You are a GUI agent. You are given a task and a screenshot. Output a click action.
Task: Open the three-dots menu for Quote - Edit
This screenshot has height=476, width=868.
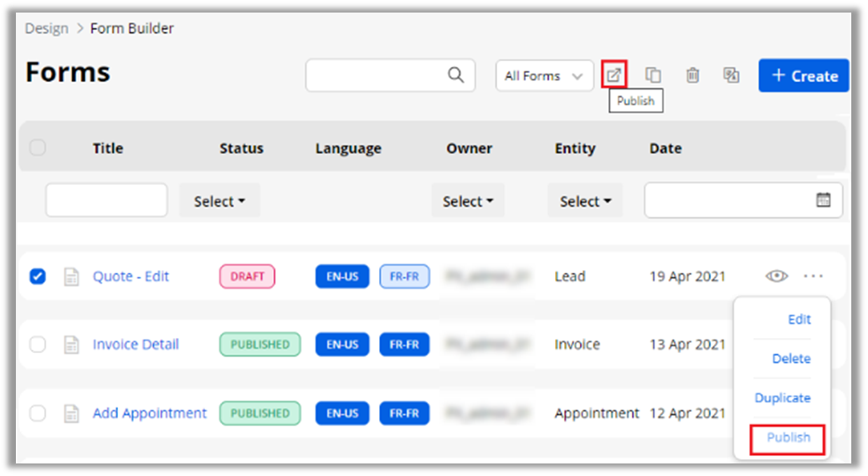(813, 276)
